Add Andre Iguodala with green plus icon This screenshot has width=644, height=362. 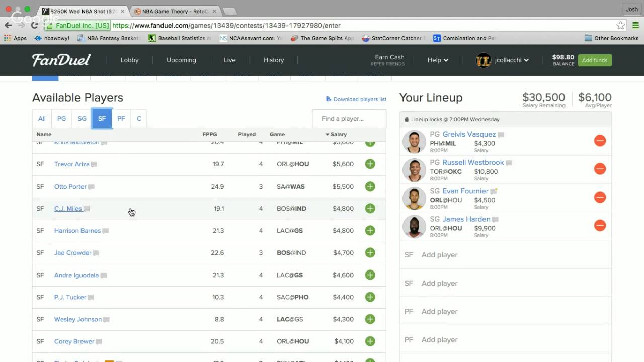370,275
